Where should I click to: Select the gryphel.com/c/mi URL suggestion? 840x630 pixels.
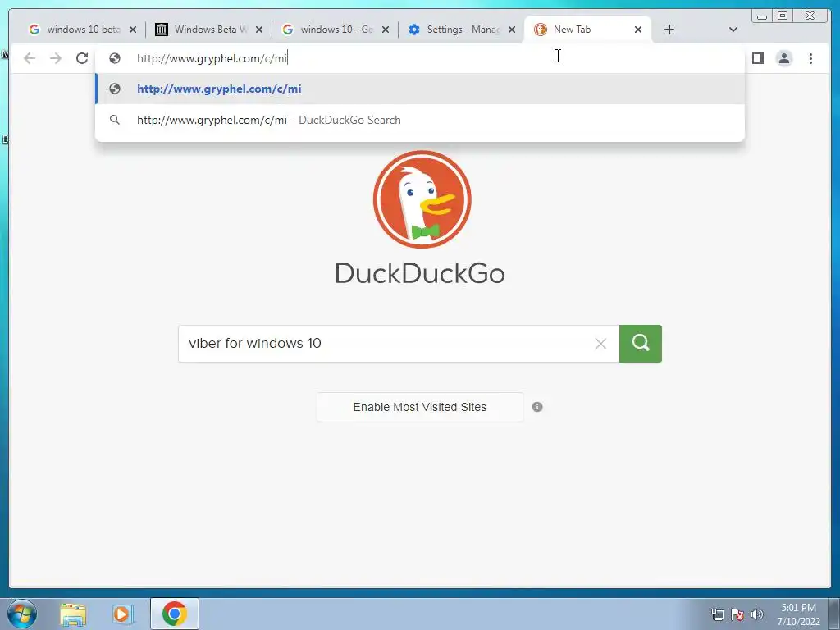(419, 89)
